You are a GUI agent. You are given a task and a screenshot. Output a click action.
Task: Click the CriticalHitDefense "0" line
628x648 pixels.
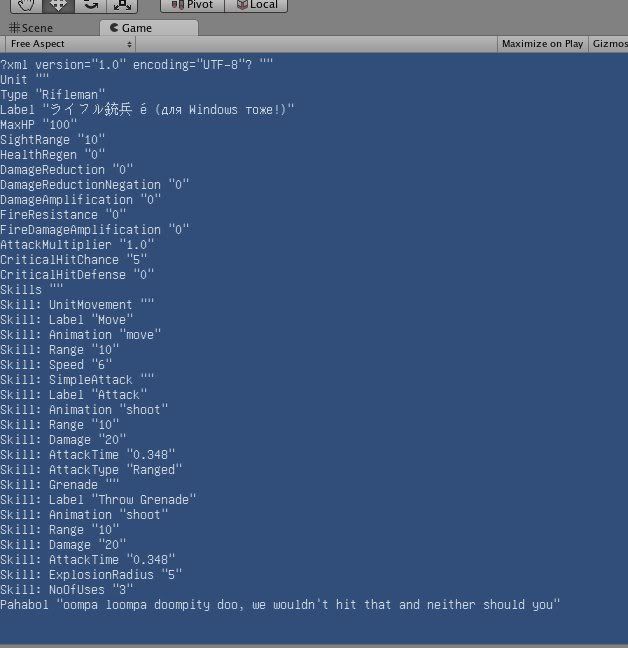click(x=77, y=275)
